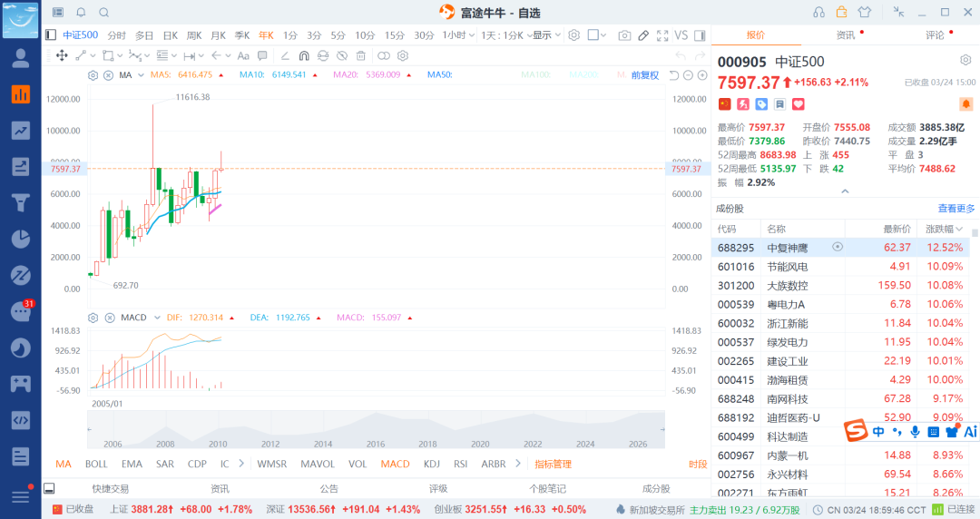This screenshot has height=519, width=980.
Task: Remove the MACD indicator with X icon
Action: [110, 318]
